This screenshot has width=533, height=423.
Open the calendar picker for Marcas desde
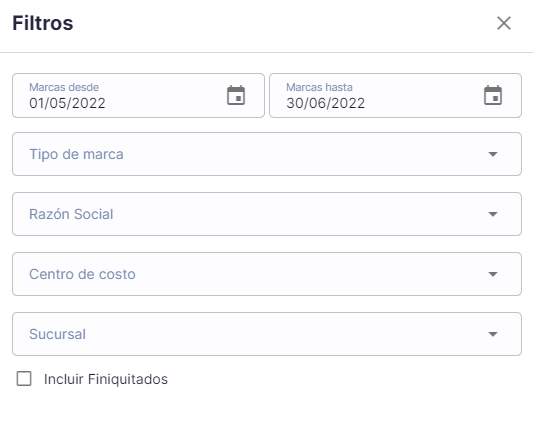click(236, 95)
